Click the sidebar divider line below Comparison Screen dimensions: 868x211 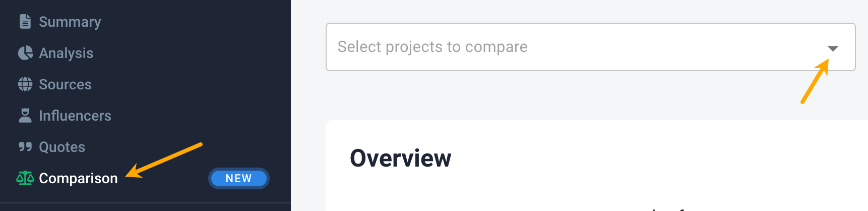pyautogui.click(x=145, y=203)
